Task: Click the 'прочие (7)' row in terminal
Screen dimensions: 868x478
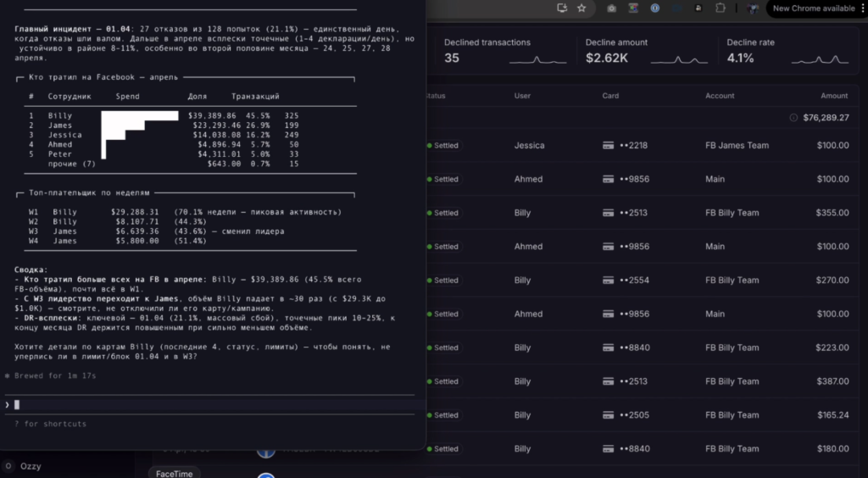Action: [x=173, y=164]
